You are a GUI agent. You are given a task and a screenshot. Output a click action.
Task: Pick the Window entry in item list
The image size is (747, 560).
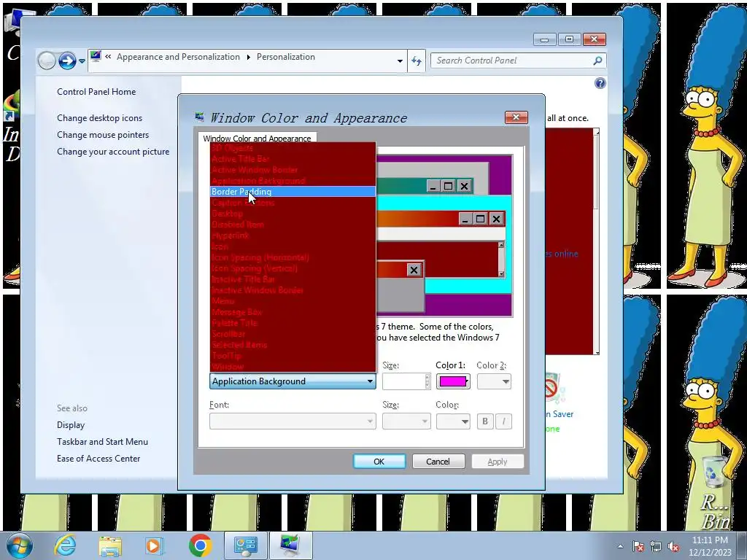coord(293,367)
